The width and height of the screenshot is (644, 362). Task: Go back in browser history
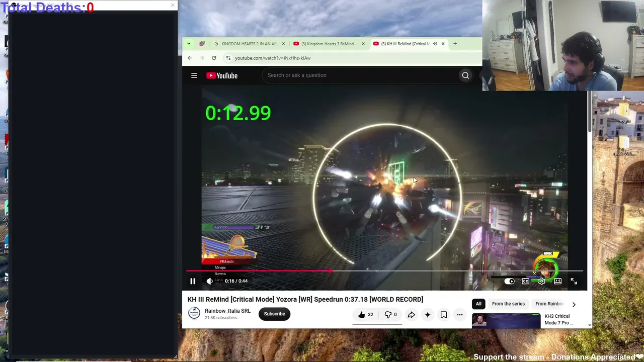click(190, 58)
